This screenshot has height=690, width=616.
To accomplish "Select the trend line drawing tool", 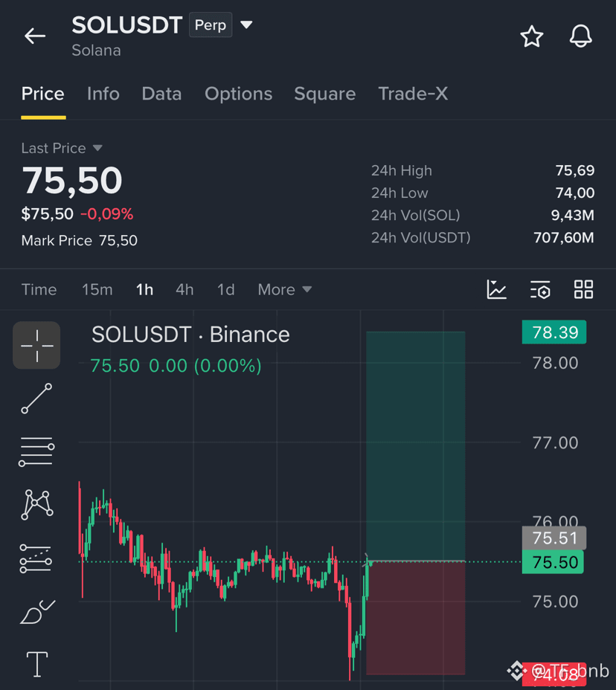I will point(36,399).
